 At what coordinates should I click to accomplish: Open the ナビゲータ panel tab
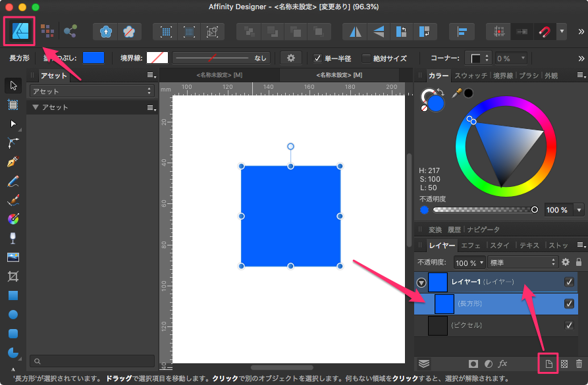[483, 230]
